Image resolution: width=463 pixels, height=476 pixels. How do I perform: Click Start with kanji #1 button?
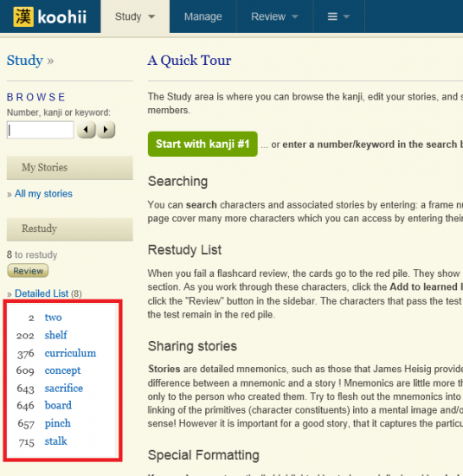(203, 144)
